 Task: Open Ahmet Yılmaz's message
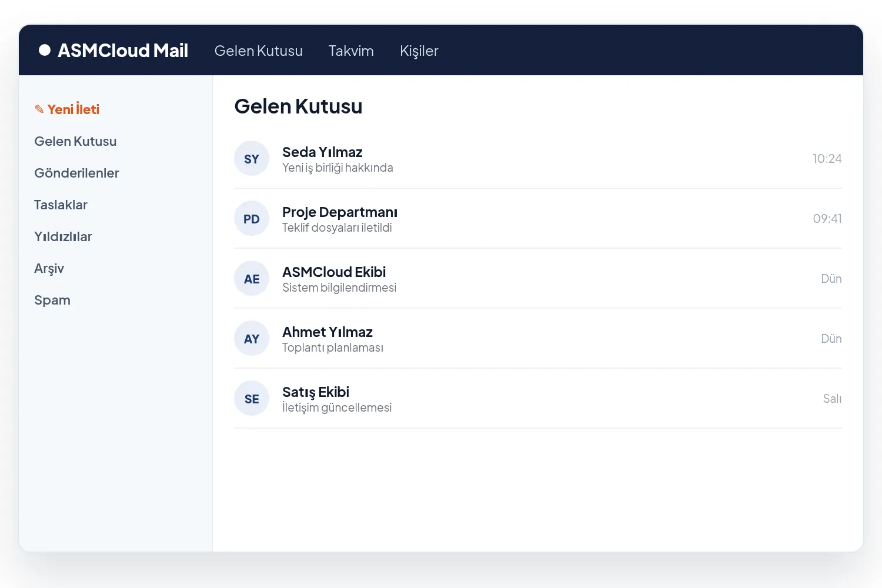[x=538, y=339]
